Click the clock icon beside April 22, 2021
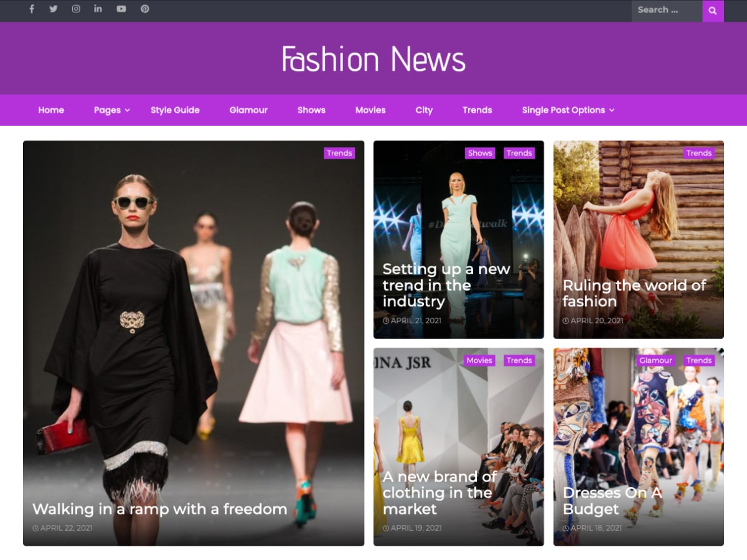This screenshot has width=747, height=560. click(36, 528)
